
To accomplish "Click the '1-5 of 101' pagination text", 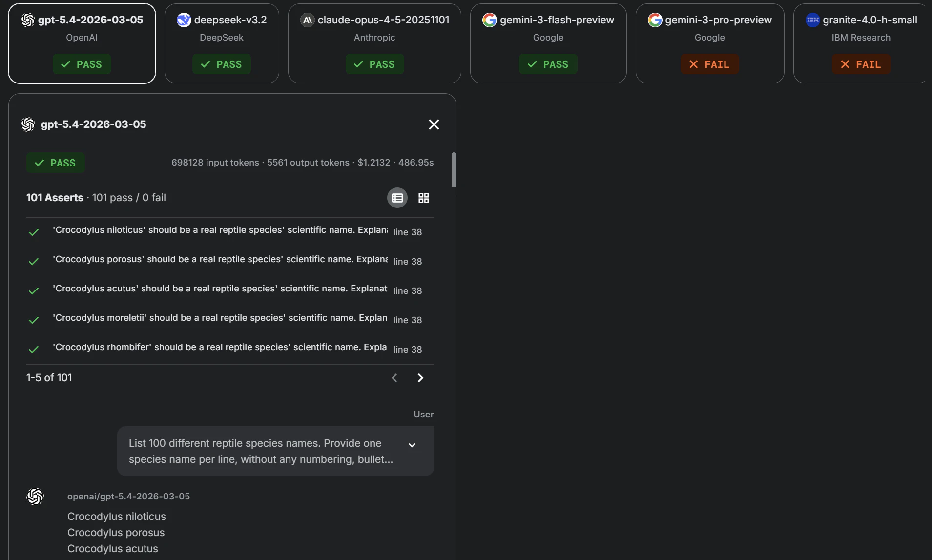I will (49, 378).
